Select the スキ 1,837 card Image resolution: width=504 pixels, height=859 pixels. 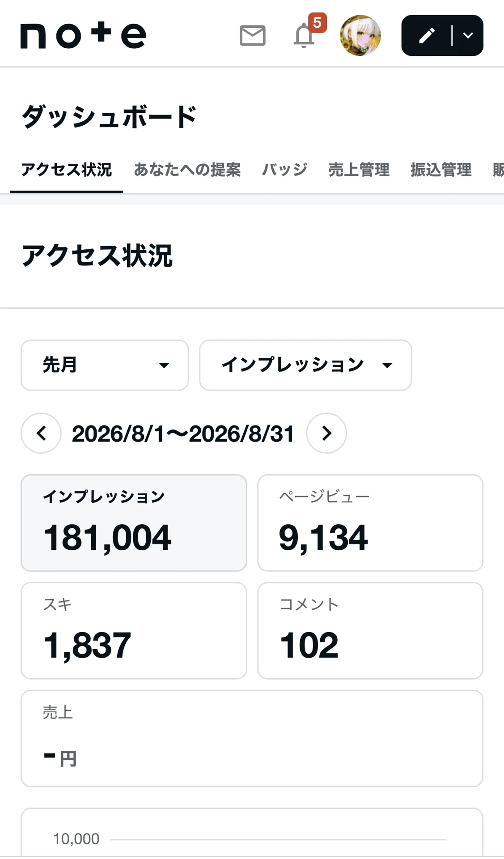click(x=134, y=631)
